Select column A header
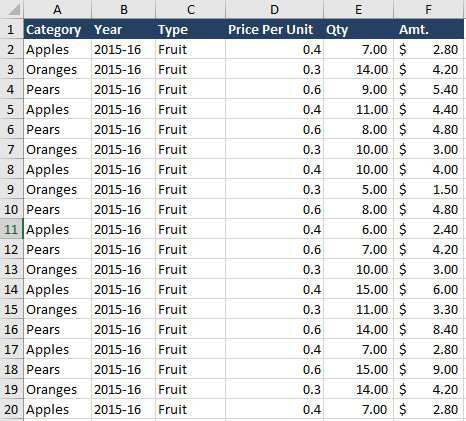466x421 pixels. tap(57, 9)
